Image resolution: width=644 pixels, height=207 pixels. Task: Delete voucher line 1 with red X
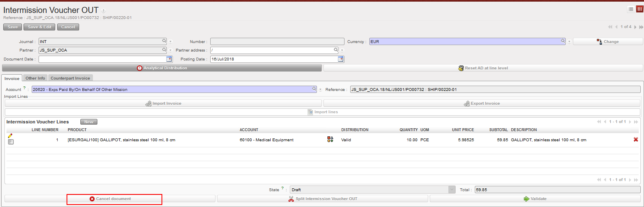pos(636,139)
